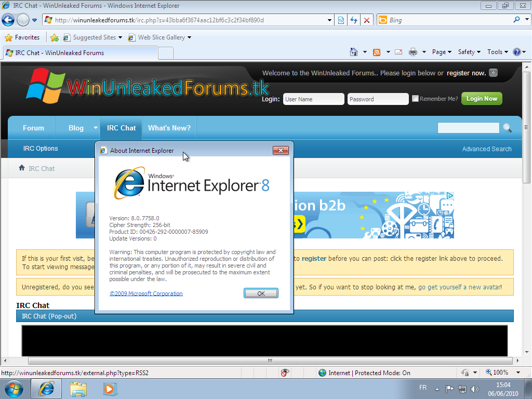Open the Forum navigation tab
Screen dimensions: 532x399
point(33,128)
